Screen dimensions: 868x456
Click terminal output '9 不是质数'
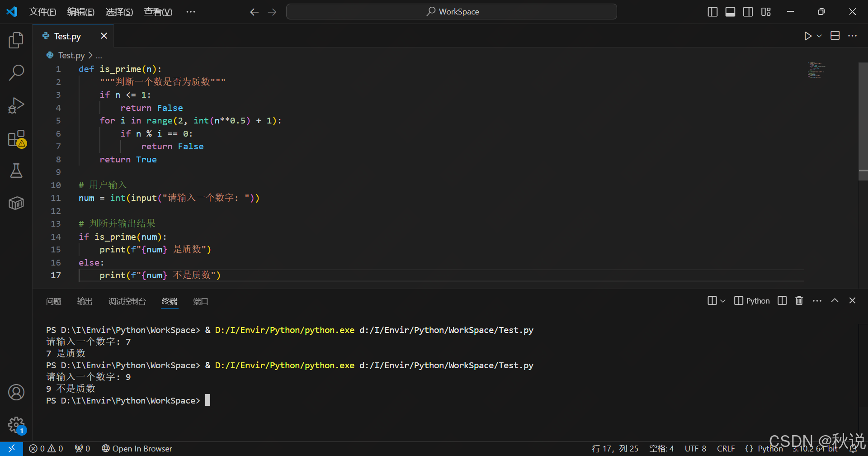coord(71,389)
